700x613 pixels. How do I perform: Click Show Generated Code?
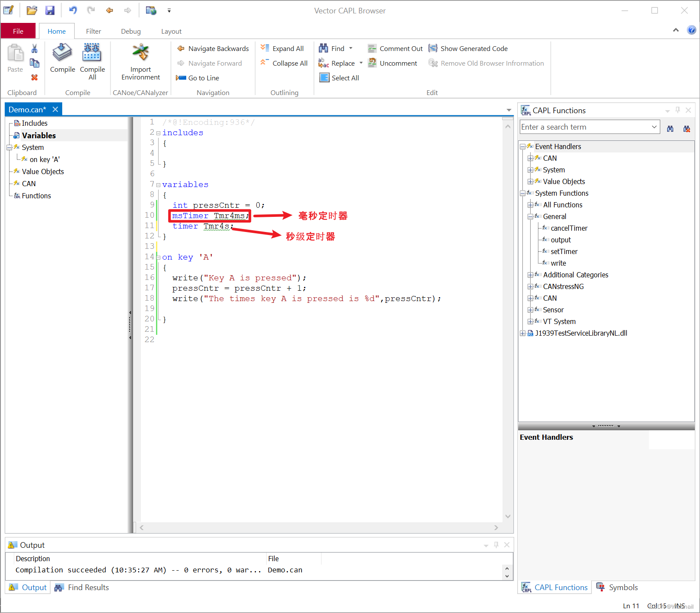pos(468,48)
